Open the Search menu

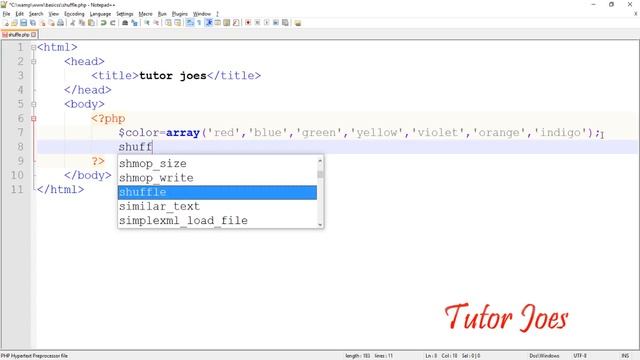point(36,14)
